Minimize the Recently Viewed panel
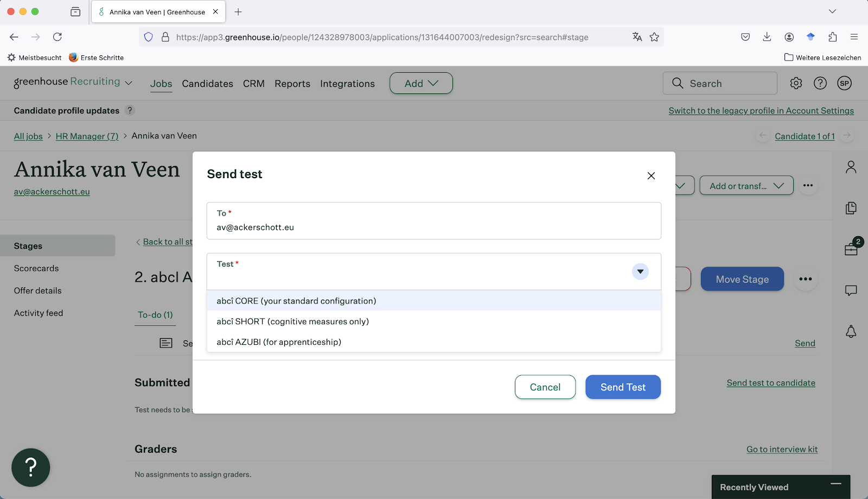Image resolution: width=868 pixels, height=499 pixels. tap(836, 483)
